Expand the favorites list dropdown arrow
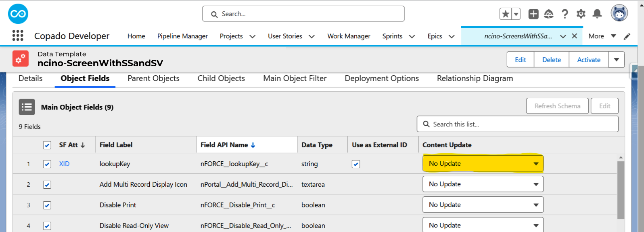Image resolution: width=644 pixels, height=232 pixels. tap(516, 14)
